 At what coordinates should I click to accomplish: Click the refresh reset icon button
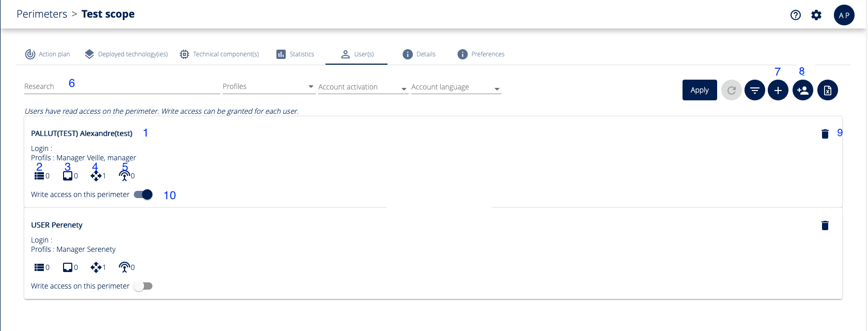tap(732, 91)
